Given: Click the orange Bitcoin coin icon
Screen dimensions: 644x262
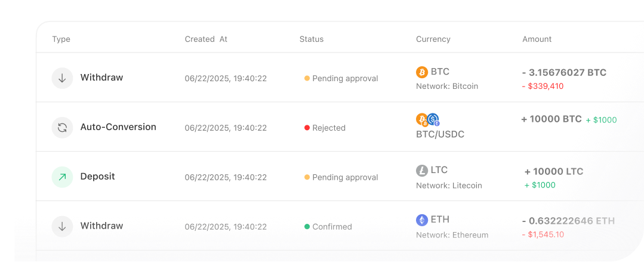Looking at the screenshot, I should (x=422, y=72).
